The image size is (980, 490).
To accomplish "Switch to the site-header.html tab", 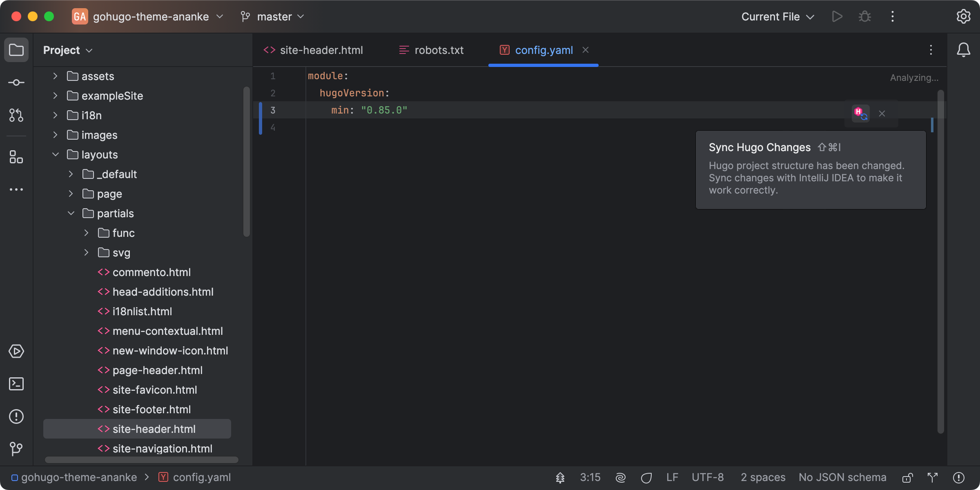I will pyautogui.click(x=313, y=50).
